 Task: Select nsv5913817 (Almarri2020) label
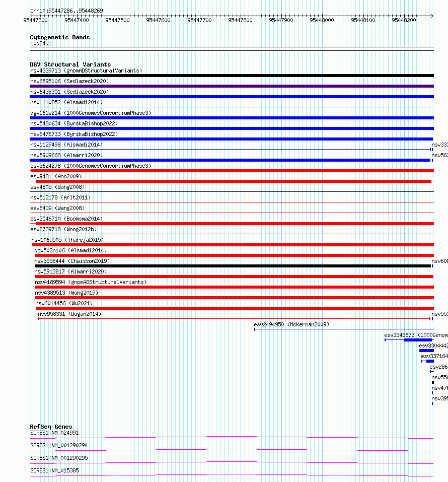click(70, 272)
